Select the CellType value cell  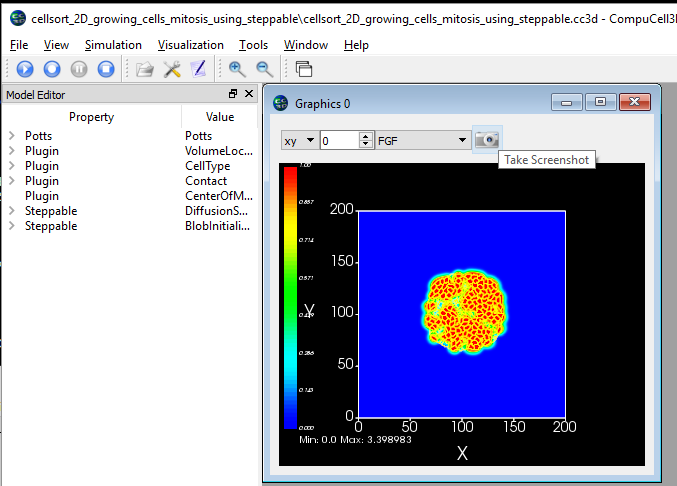207,166
